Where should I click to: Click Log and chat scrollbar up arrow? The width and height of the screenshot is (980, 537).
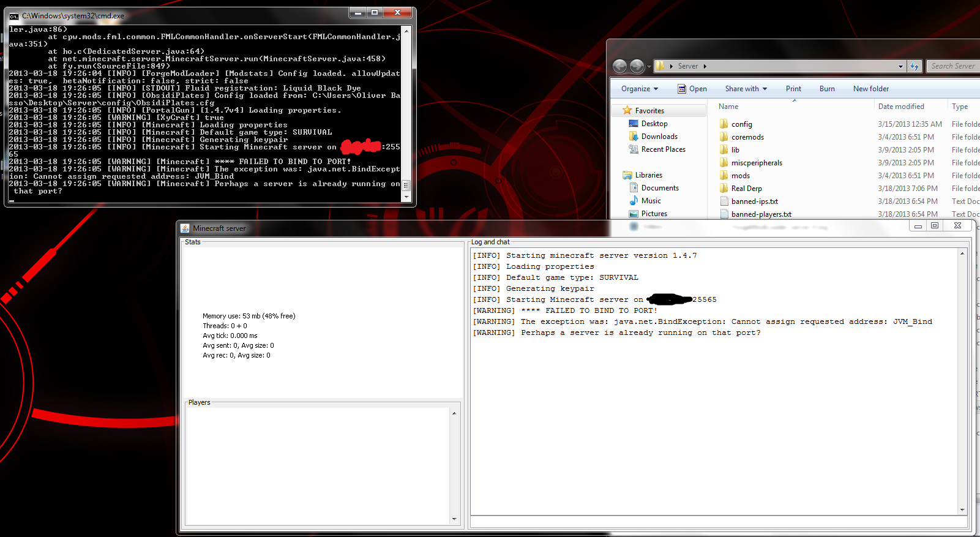click(x=962, y=253)
